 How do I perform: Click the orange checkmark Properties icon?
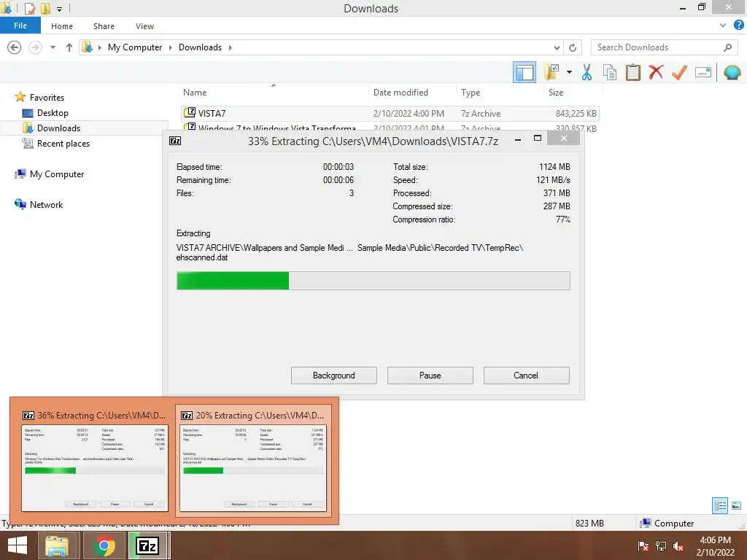(679, 72)
